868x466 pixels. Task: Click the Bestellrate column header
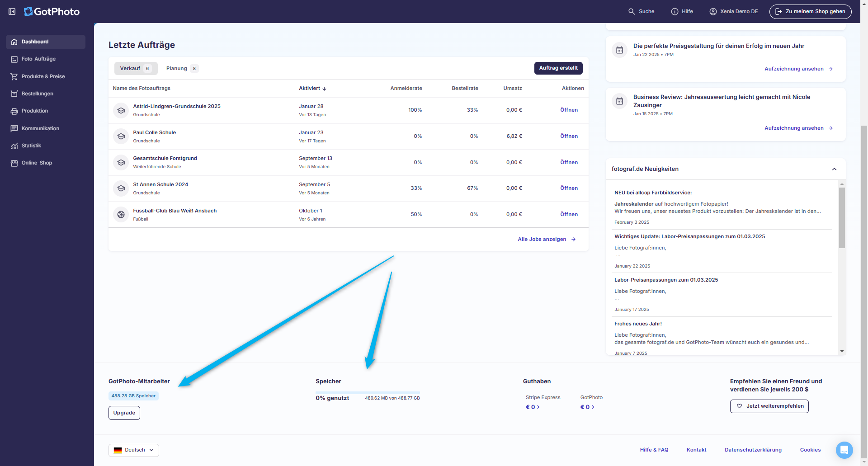(465, 88)
